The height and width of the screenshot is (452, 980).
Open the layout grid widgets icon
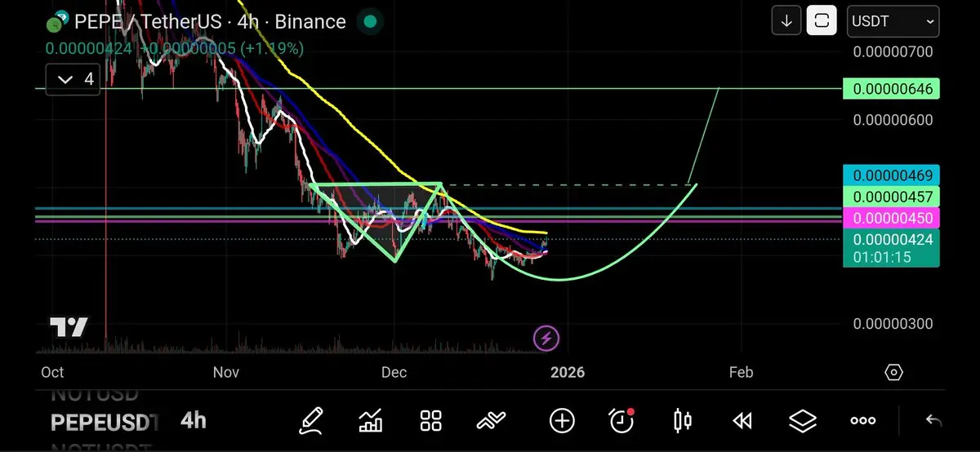coord(430,420)
